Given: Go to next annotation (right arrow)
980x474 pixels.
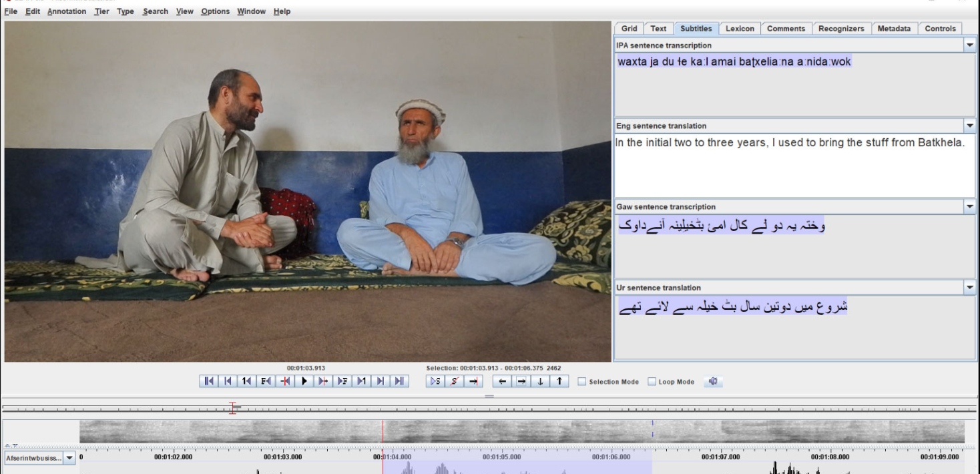Looking at the screenshot, I should coord(521,381).
